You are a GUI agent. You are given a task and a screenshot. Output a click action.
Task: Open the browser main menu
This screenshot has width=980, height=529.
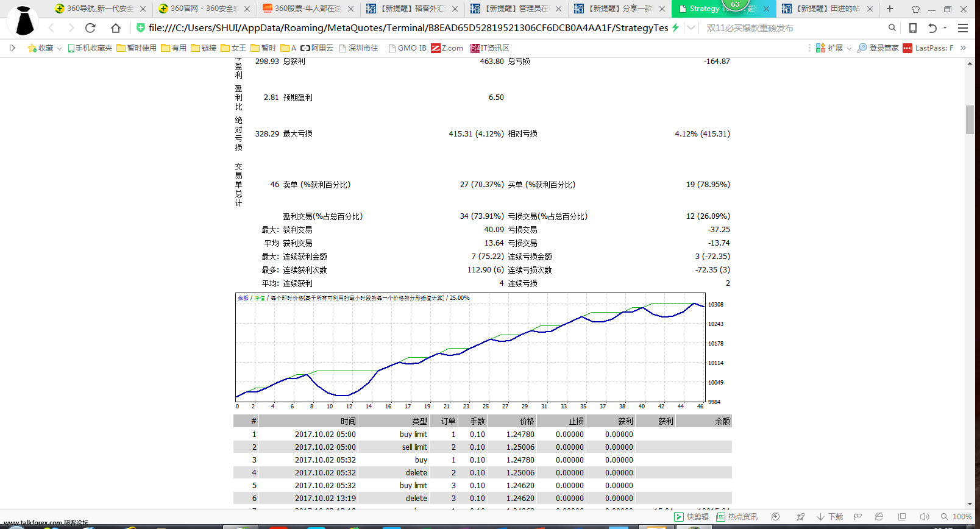coord(963,28)
